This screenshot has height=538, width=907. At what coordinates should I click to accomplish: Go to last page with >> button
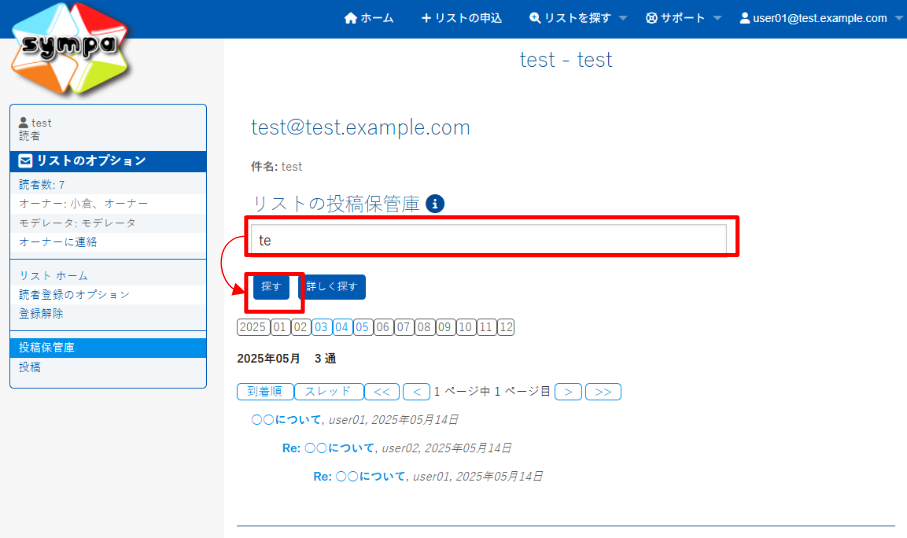(603, 392)
